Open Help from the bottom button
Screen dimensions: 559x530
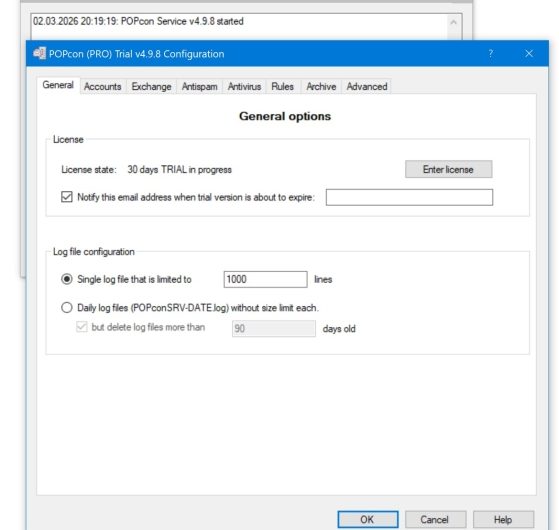coord(503,520)
